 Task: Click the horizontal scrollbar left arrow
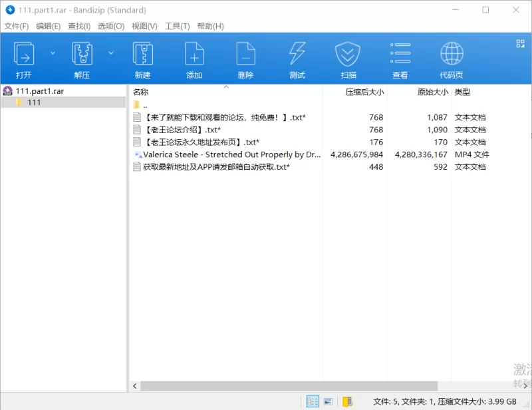(x=135, y=386)
